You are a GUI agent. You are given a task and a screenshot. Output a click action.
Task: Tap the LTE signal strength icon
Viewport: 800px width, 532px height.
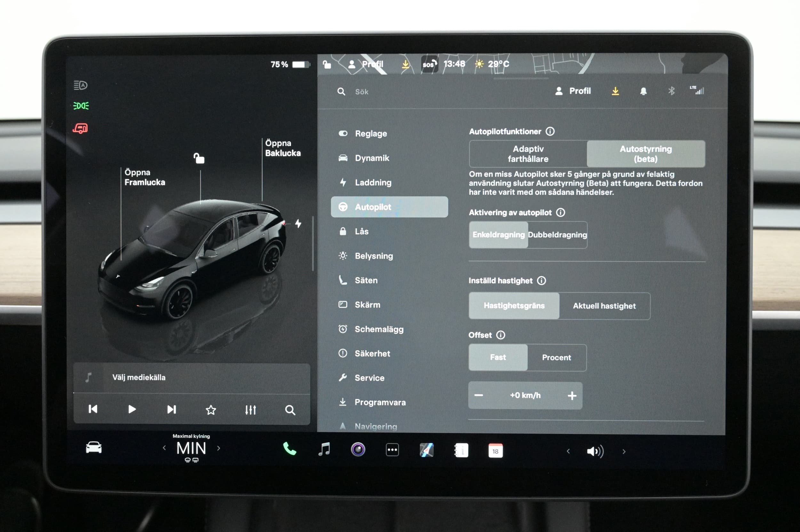point(697,90)
